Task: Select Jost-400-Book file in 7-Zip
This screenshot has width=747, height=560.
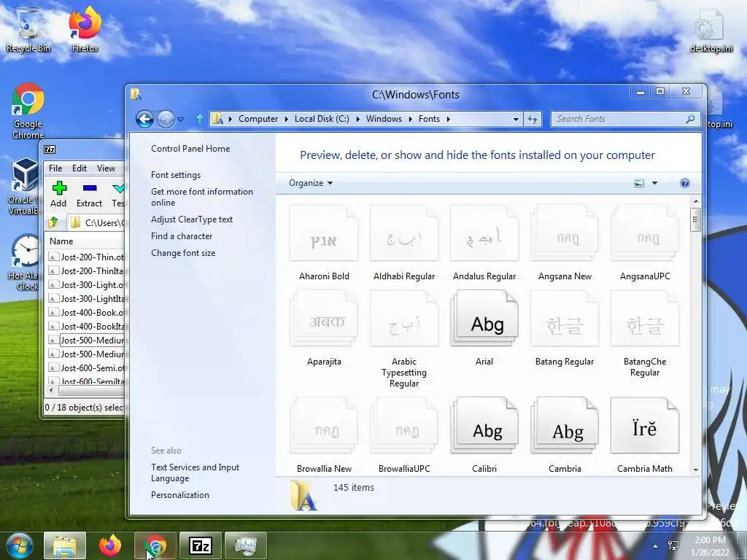Action: [86, 312]
